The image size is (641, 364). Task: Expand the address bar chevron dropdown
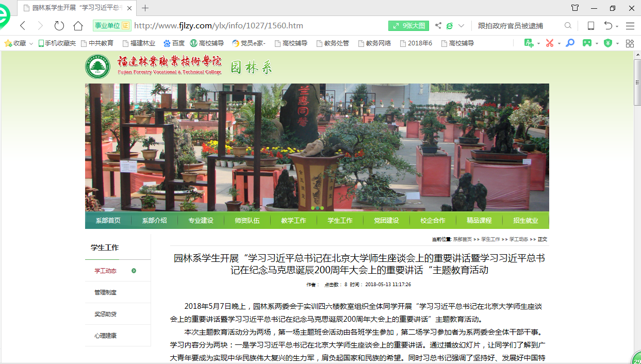pyautogui.click(x=461, y=26)
